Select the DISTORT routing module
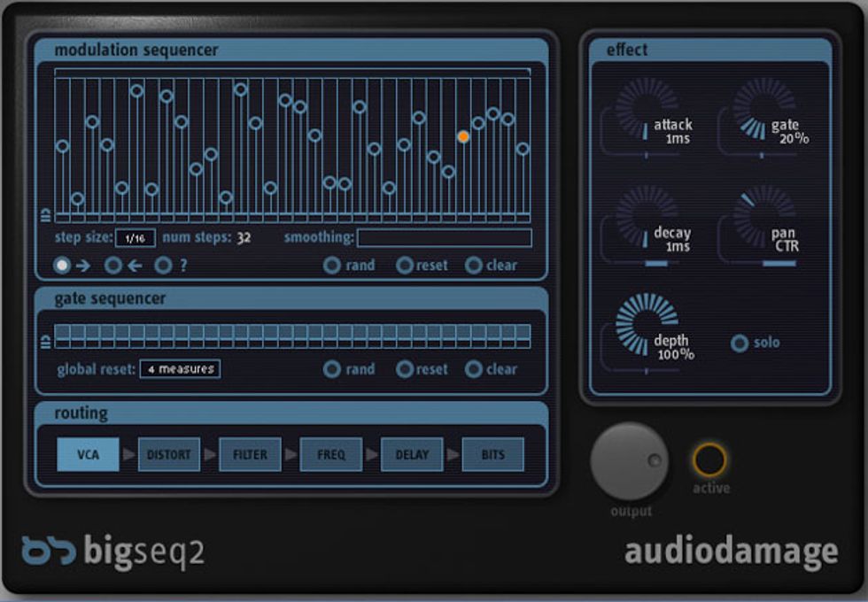868x602 pixels. (169, 455)
